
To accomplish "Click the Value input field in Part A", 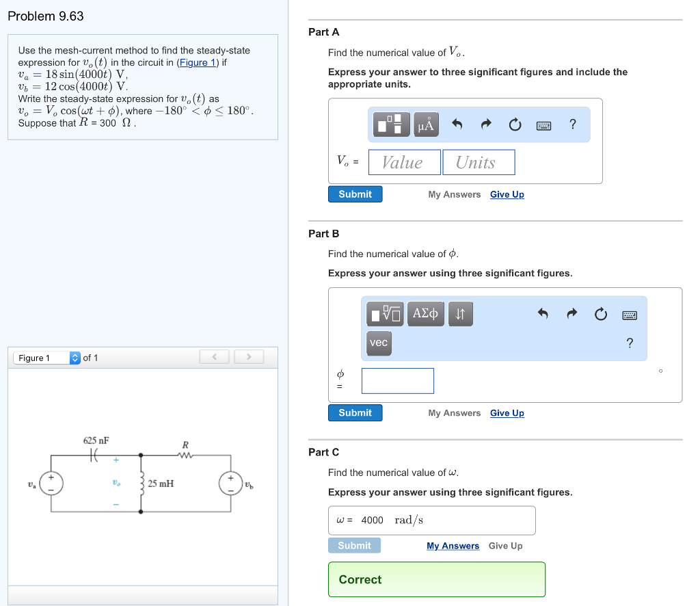I will (x=404, y=162).
